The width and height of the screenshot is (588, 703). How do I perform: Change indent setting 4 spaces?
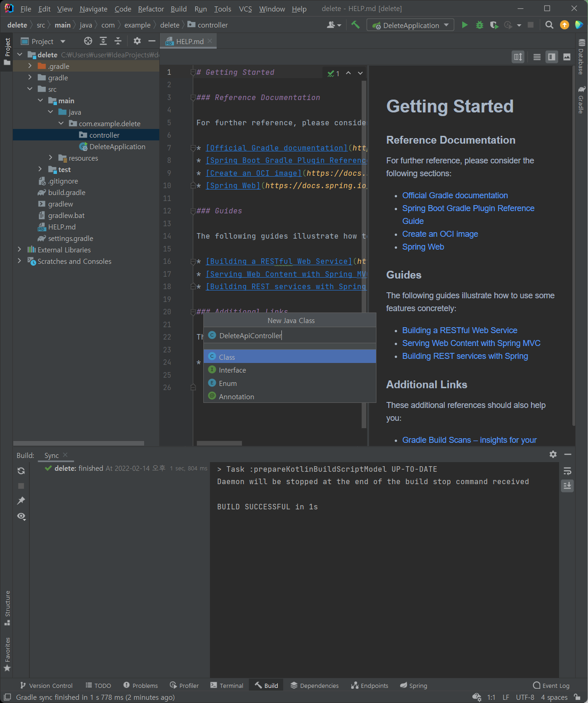coord(554,697)
